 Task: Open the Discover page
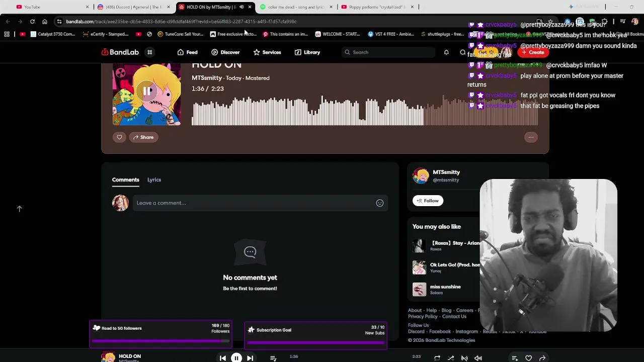pos(225,52)
